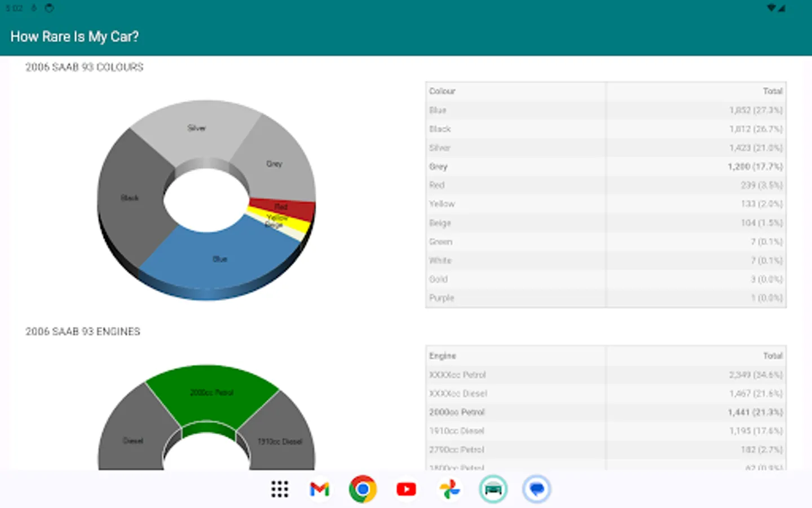This screenshot has height=508, width=812.
Task: Select the Red slice of the colours chart
Action: coord(288,208)
